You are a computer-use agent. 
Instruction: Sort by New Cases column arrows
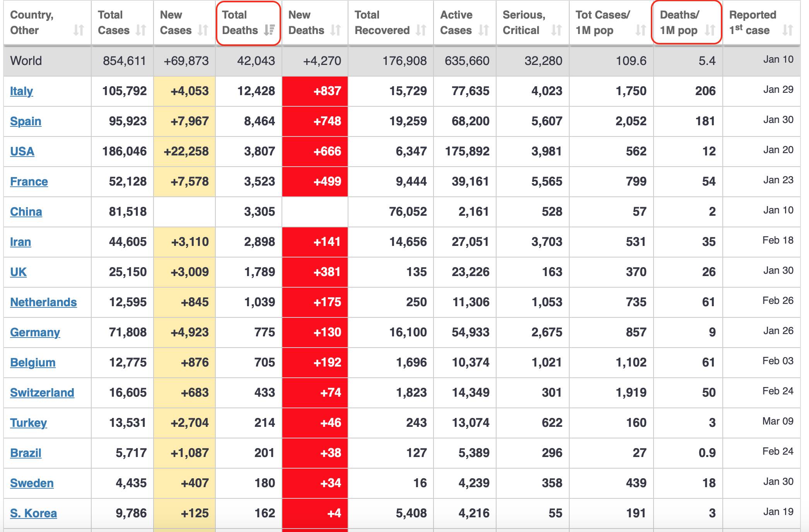[x=203, y=30]
